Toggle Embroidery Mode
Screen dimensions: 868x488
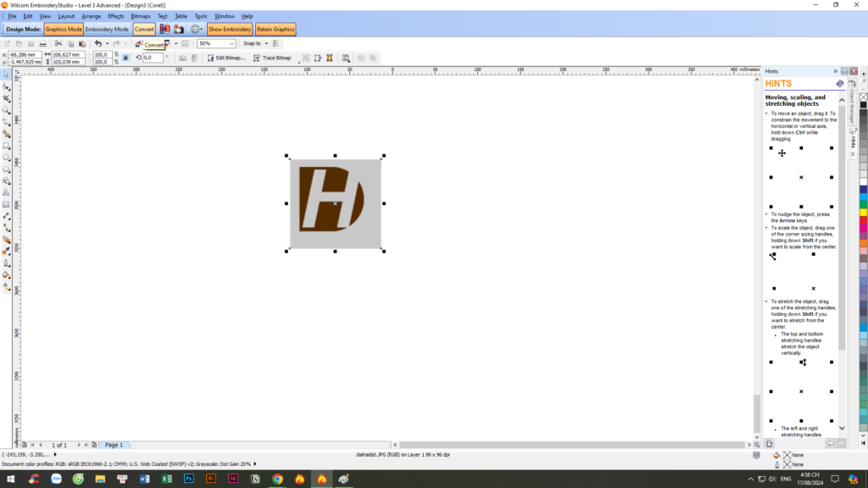coord(107,30)
